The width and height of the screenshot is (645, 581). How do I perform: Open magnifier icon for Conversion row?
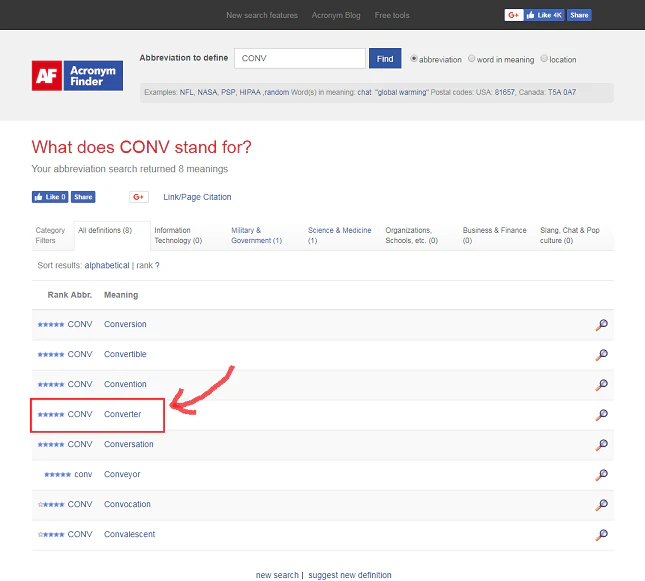pyautogui.click(x=601, y=325)
